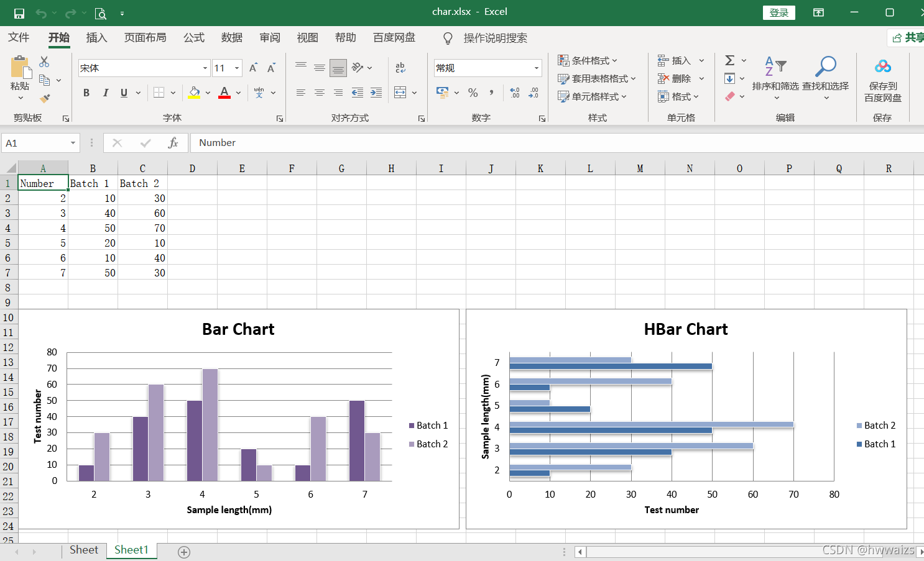The width and height of the screenshot is (924, 561).
Task: Open Print Preview from quick access toolbar
Action: click(x=100, y=13)
